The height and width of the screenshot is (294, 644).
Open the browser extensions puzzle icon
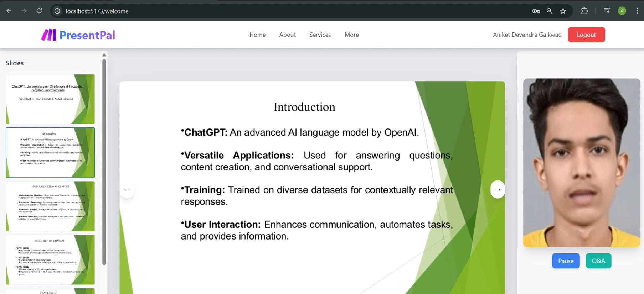(x=584, y=11)
